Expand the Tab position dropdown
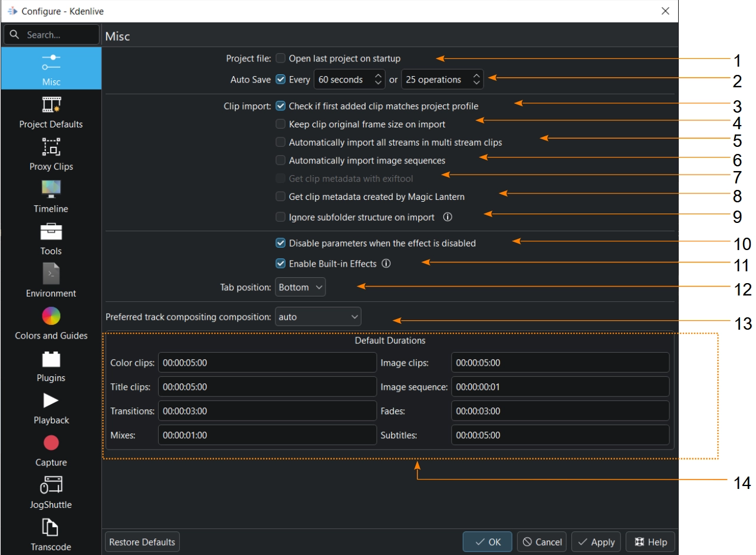 pyautogui.click(x=300, y=287)
